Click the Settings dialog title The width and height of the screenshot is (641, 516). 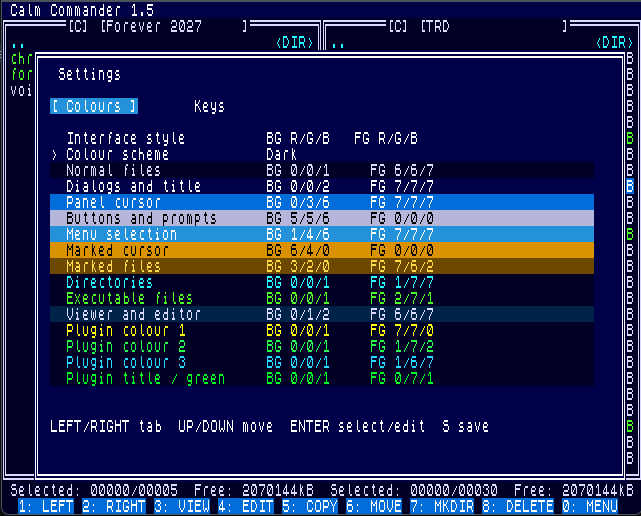pos(90,74)
